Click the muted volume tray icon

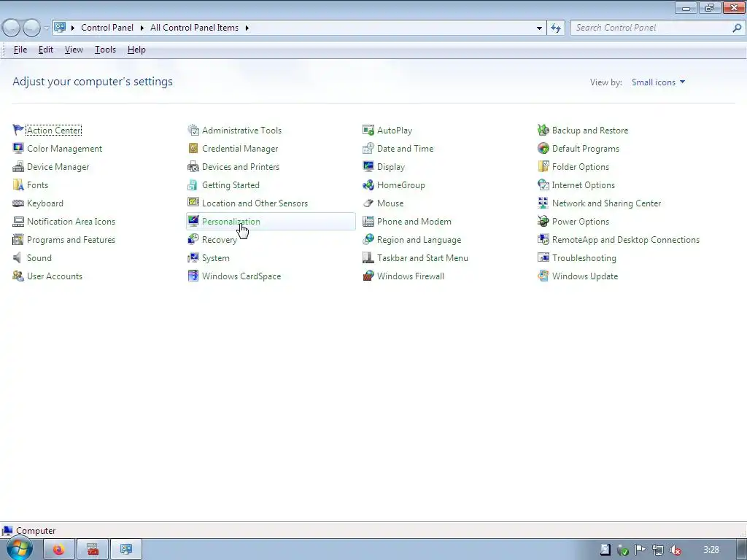coord(675,550)
